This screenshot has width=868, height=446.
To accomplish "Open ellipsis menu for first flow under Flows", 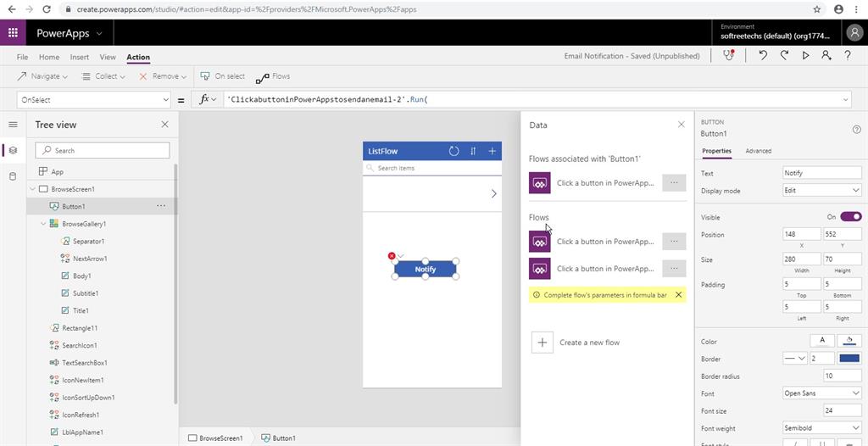I will point(674,241).
